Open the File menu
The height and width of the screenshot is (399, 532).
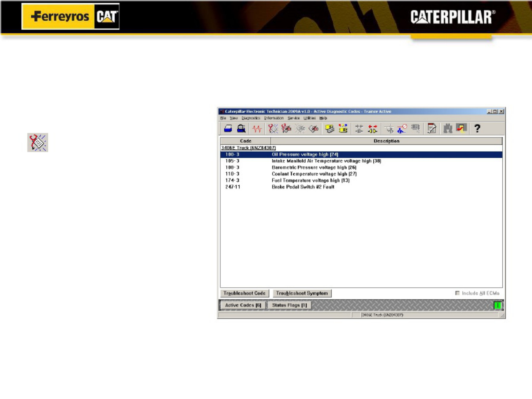point(223,118)
